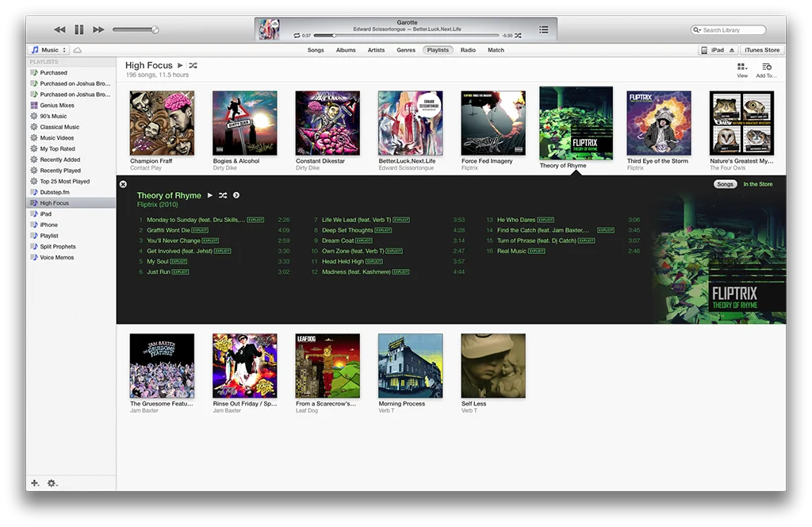Open the Voice Memos playlist

(x=57, y=257)
